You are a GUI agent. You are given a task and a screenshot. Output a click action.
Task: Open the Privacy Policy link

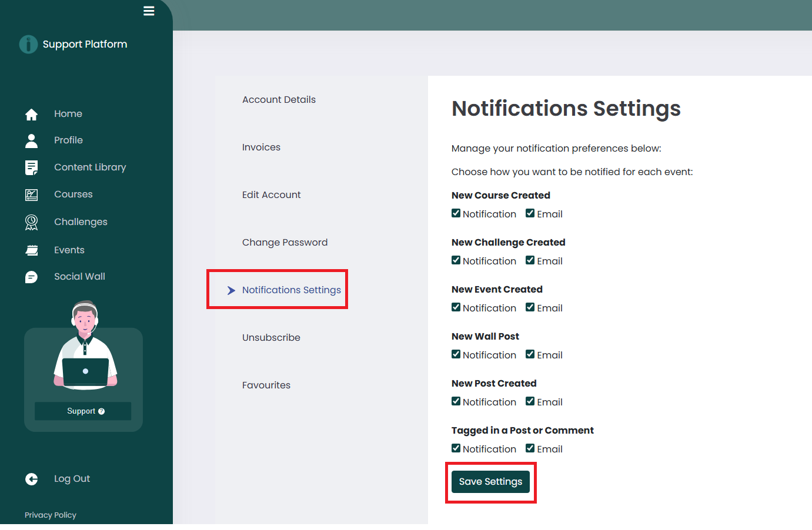[51, 515]
